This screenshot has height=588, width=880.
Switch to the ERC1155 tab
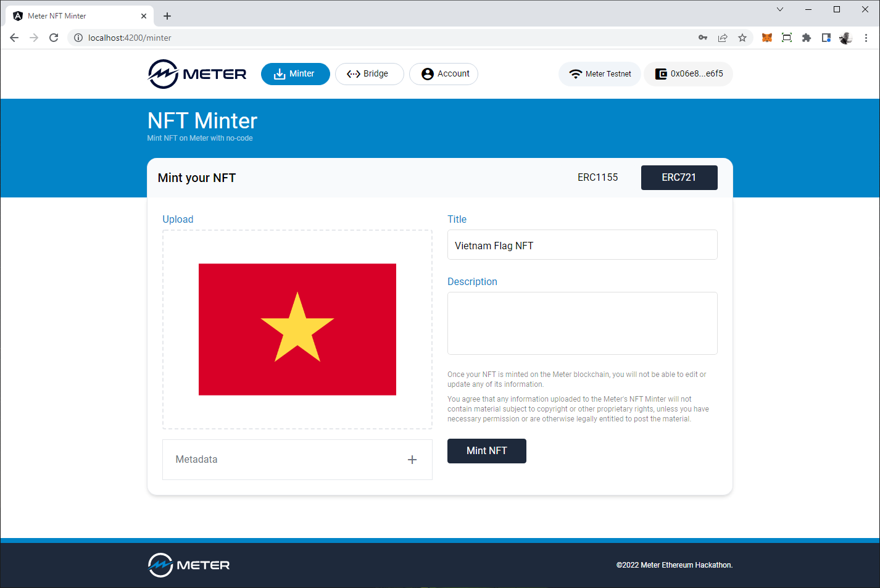click(x=598, y=178)
